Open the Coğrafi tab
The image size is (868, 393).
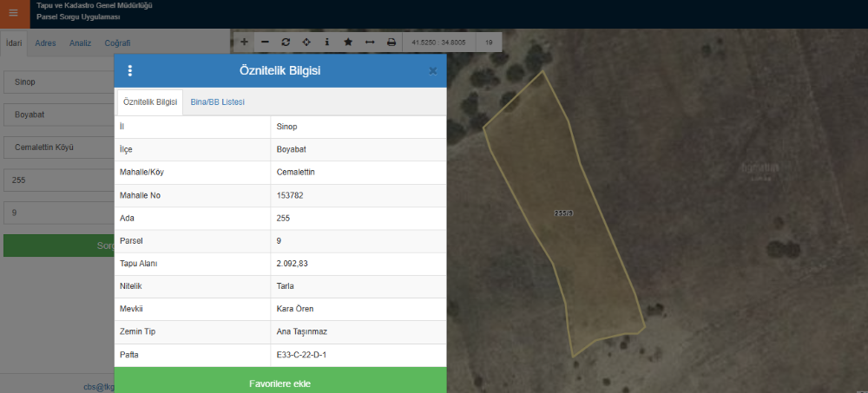117,43
